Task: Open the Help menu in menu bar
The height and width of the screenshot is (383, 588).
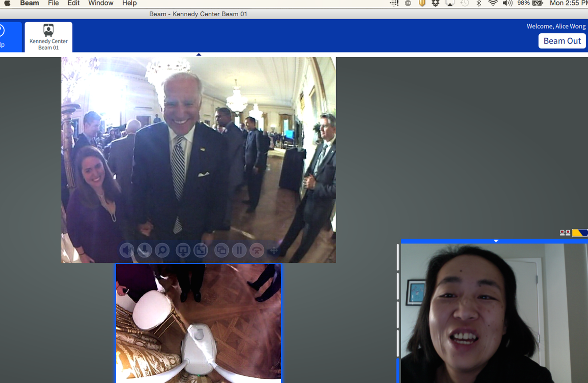Action: point(129,3)
